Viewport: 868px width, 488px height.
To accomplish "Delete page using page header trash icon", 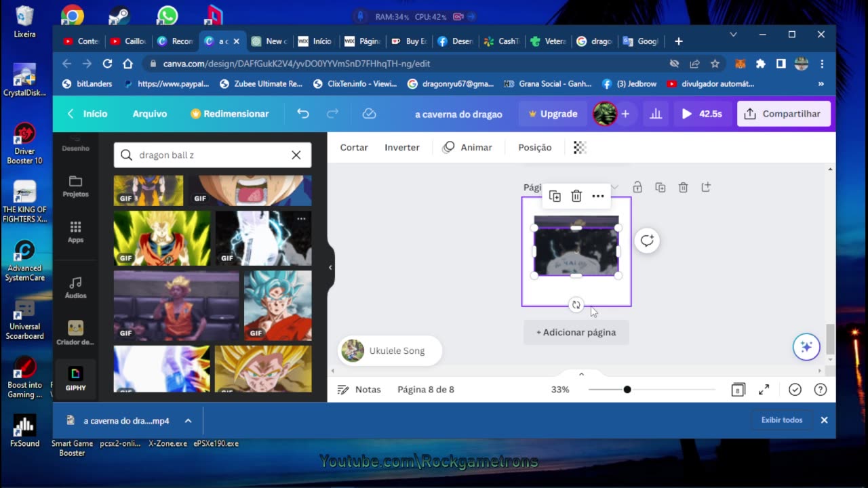I will (x=684, y=187).
